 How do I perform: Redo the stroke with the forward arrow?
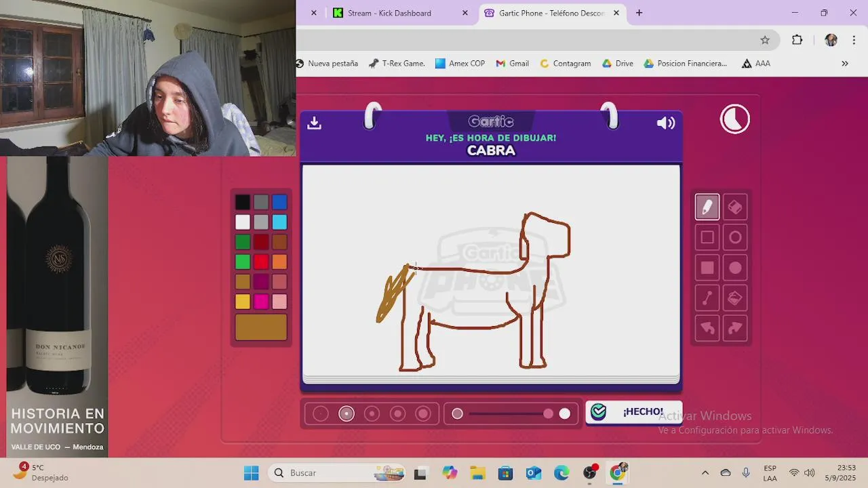pyautogui.click(x=735, y=328)
